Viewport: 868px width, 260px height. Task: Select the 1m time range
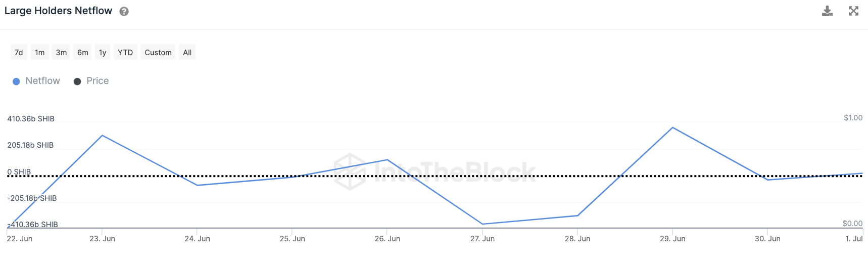click(x=40, y=53)
